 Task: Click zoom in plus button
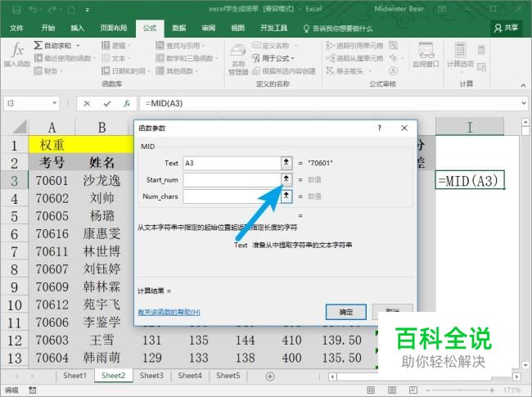click(x=492, y=390)
